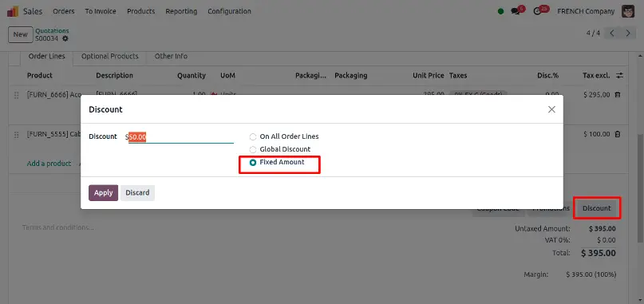Click the Margin $ 395.00 (100%) value
The height and width of the screenshot is (304, 644).
591,274
